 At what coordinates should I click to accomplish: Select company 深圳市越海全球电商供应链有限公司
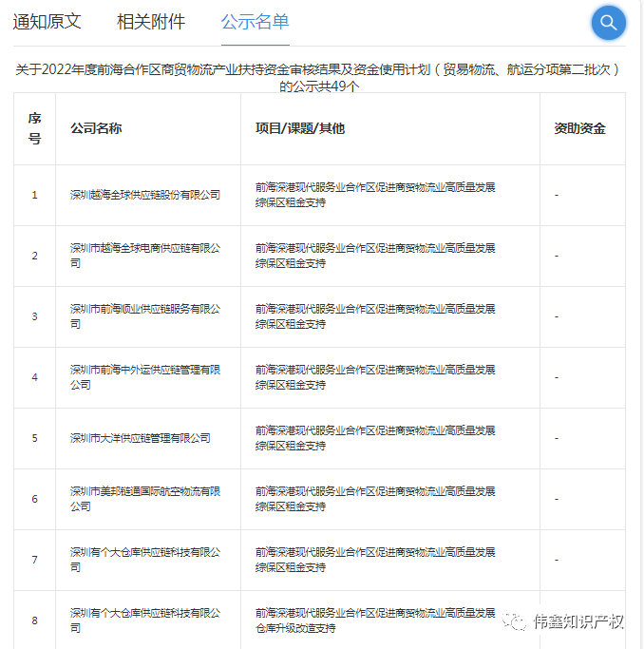(x=145, y=256)
